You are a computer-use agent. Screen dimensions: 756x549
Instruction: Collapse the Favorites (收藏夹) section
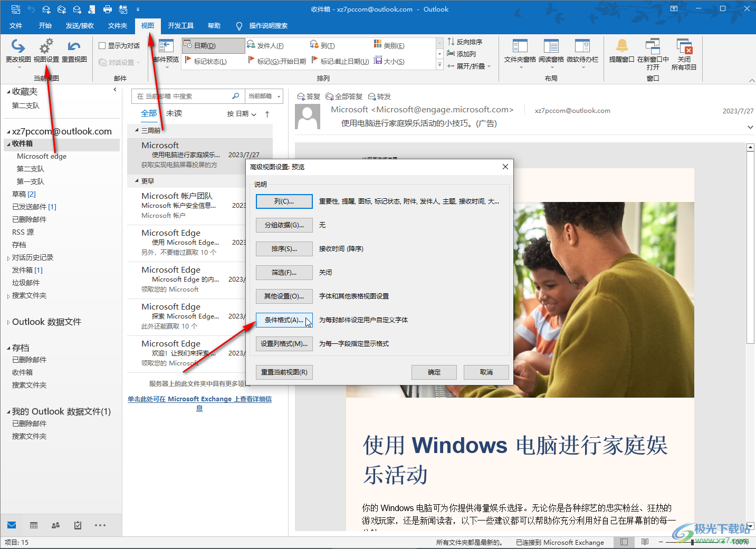pos(9,92)
